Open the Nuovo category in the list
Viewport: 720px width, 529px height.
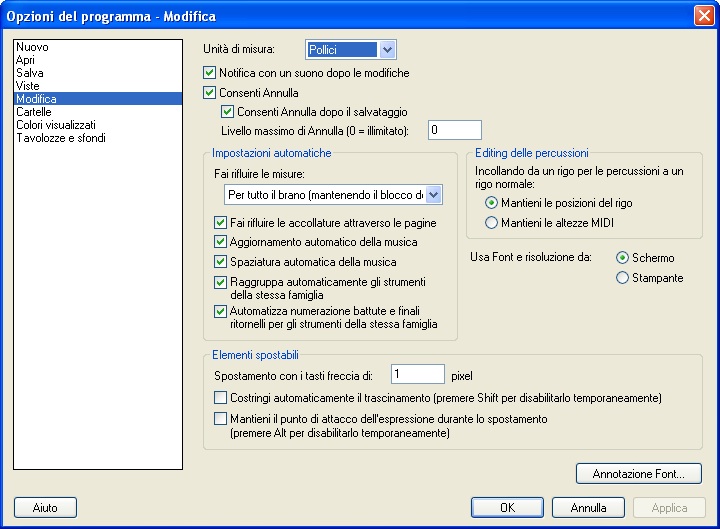[x=32, y=47]
